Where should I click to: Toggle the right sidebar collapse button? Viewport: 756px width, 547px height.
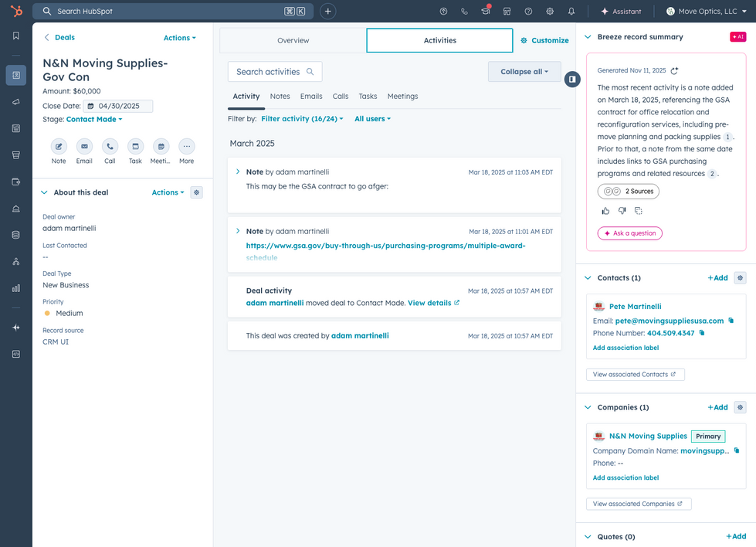[572, 79]
